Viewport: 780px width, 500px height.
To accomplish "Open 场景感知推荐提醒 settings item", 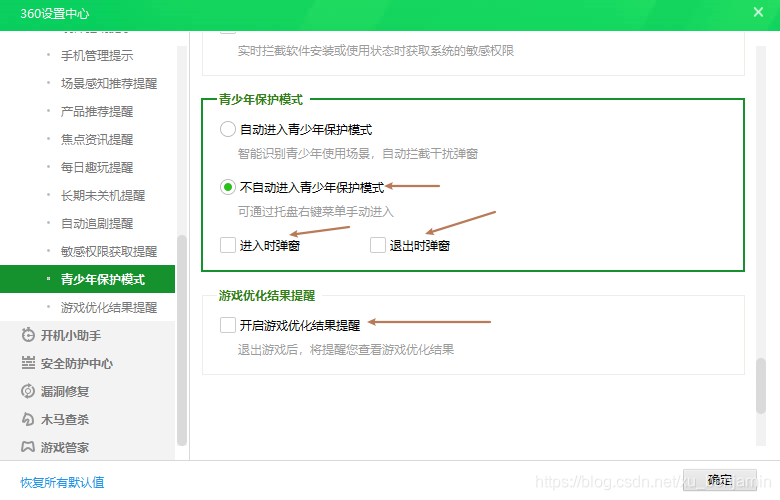I will 88,83.
